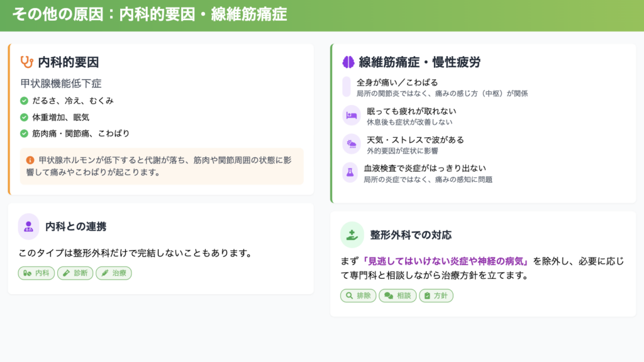Select the 相談 tag with chat icon
The image size is (644, 362).
(x=397, y=296)
